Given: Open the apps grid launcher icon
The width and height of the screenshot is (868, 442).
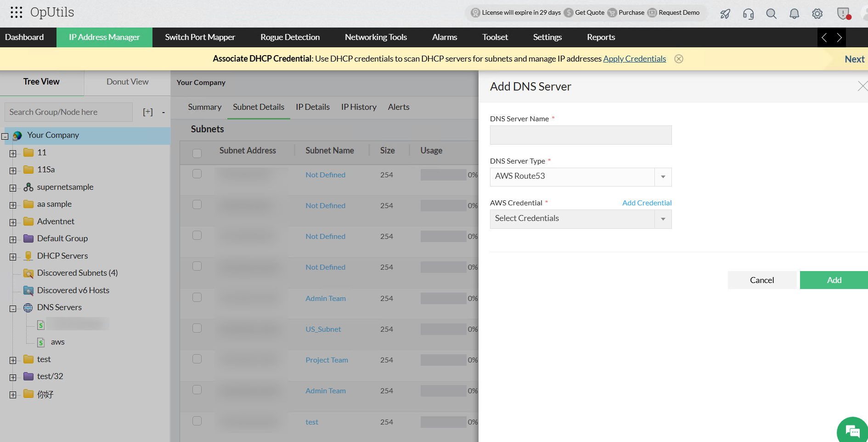Looking at the screenshot, I should pyautogui.click(x=16, y=12).
